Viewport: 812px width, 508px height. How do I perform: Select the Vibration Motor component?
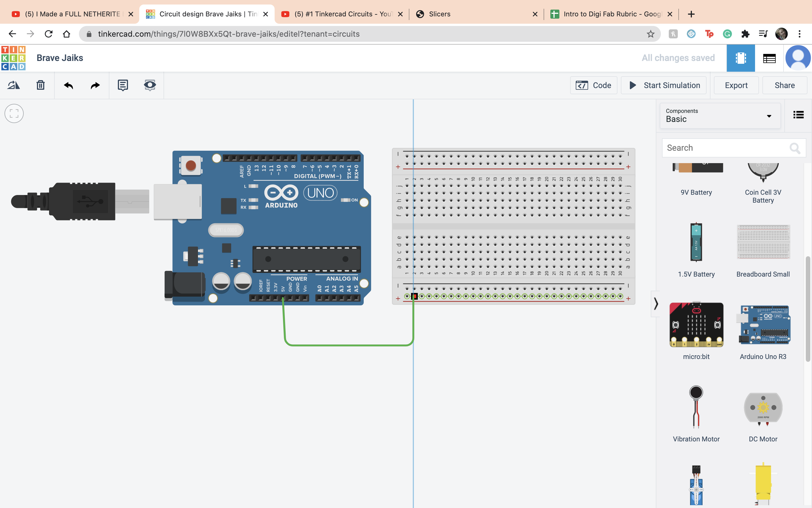tap(696, 414)
